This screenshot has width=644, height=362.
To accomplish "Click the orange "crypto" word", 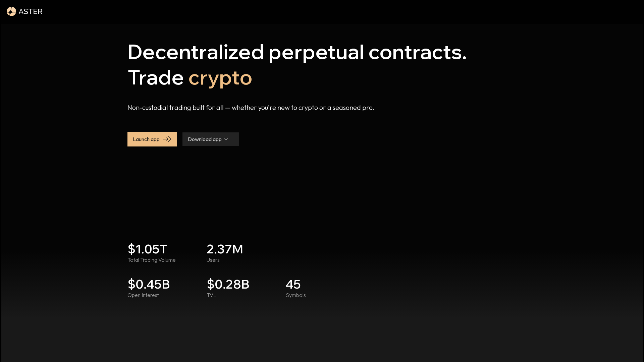I will pyautogui.click(x=220, y=77).
